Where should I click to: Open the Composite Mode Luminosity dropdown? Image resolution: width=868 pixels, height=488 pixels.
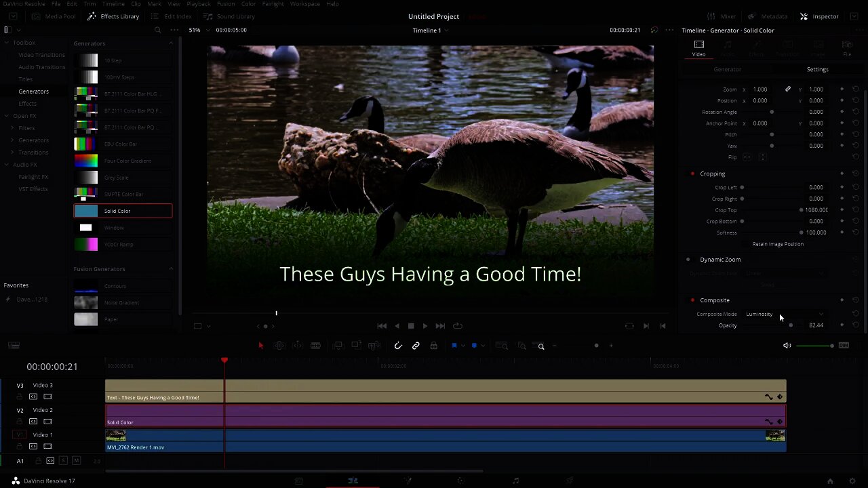[785, 314]
